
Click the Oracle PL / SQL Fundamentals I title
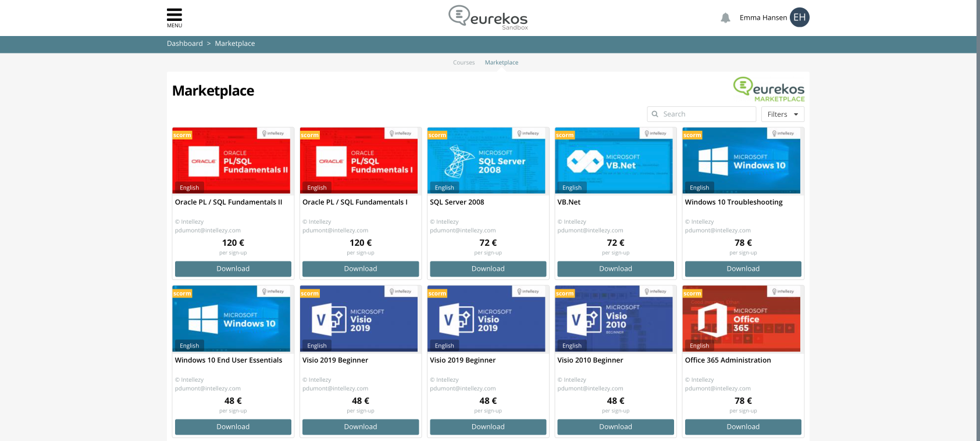coord(355,202)
